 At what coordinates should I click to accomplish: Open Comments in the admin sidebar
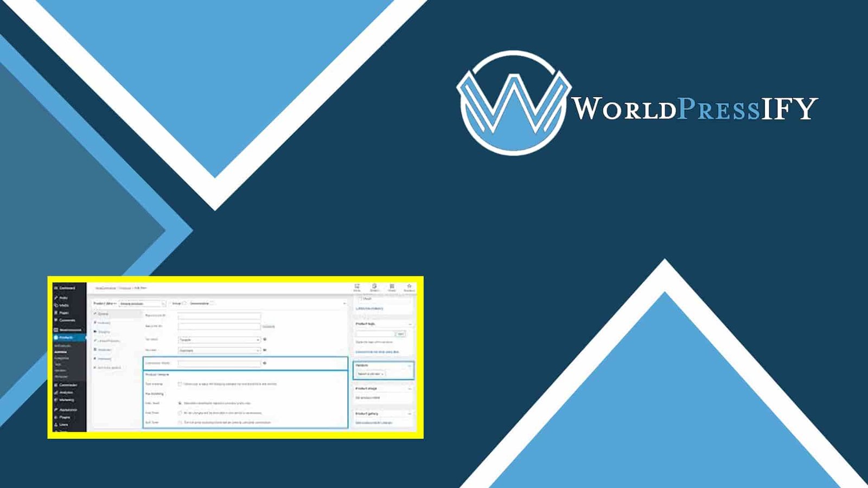[67, 320]
